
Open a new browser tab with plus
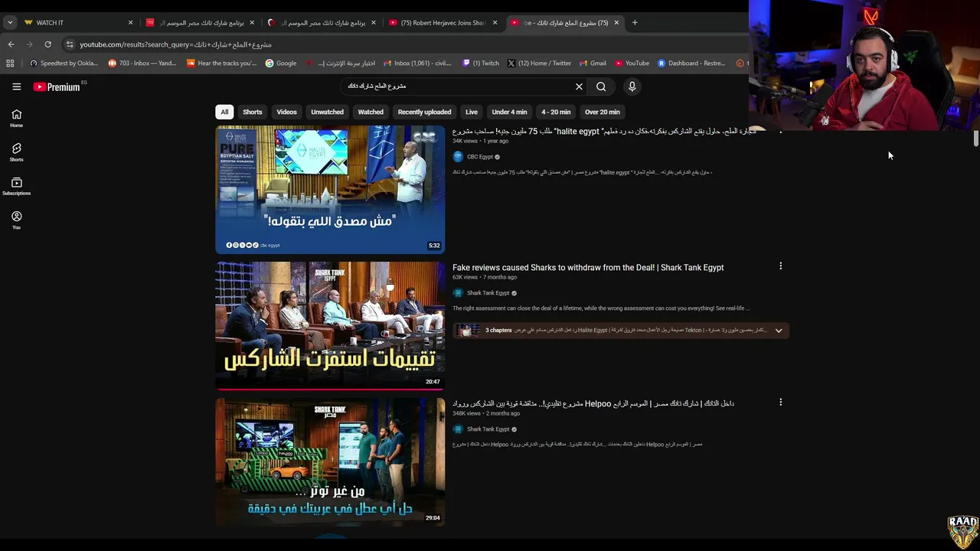[x=634, y=22]
